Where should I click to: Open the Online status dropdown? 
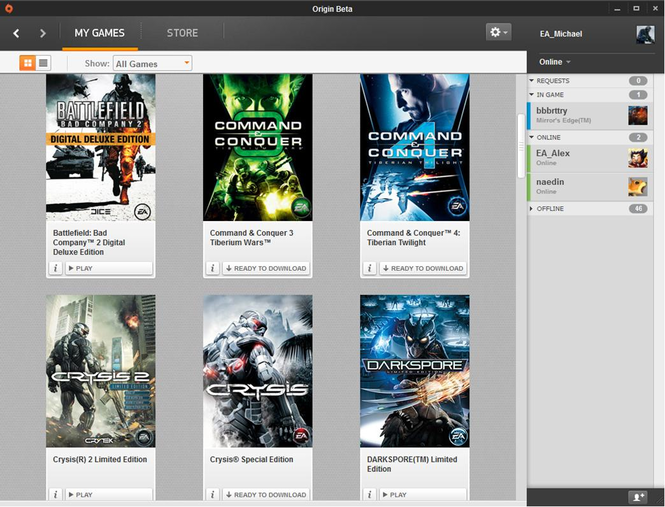click(x=555, y=62)
